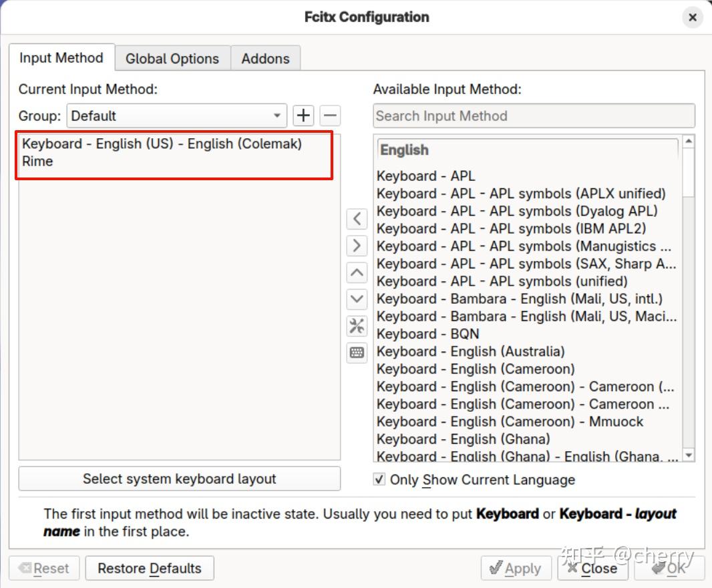Click the available methods scrollbar down arrow
This screenshot has width=712, height=588.
tap(689, 455)
